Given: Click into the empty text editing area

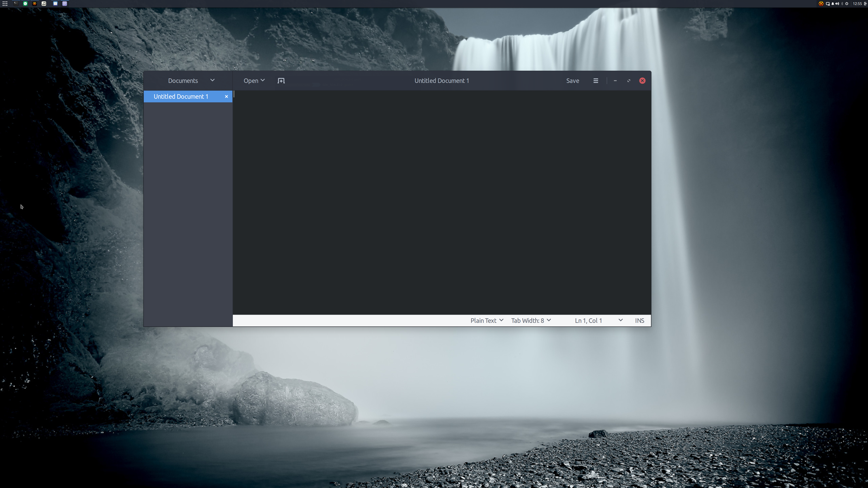Looking at the screenshot, I should pyautogui.click(x=442, y=202).
